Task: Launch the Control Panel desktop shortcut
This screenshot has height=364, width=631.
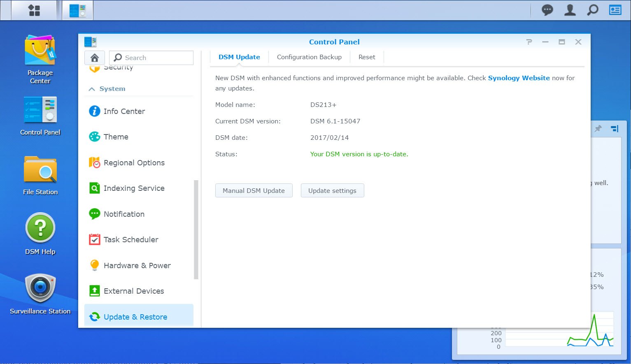Action: 40,116
